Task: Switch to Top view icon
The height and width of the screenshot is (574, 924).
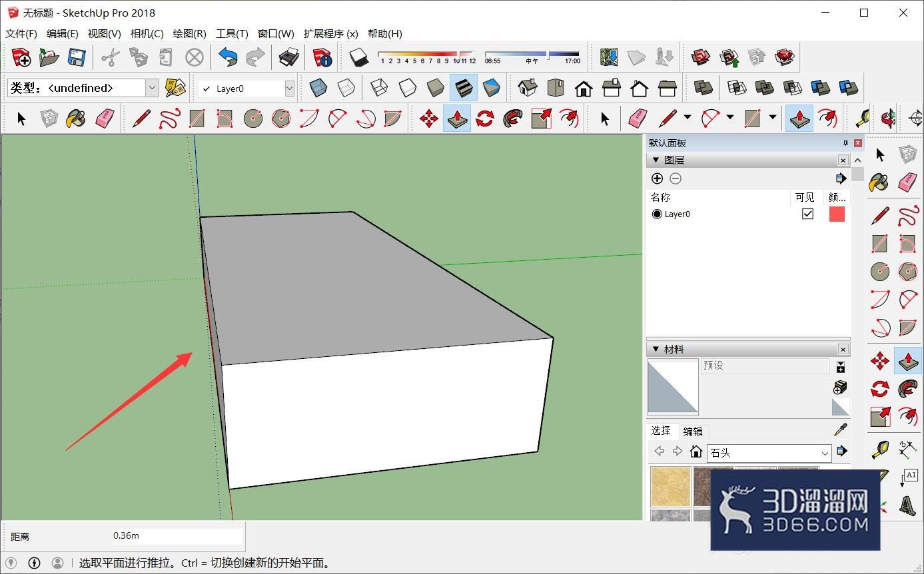Action: [556, 88]
